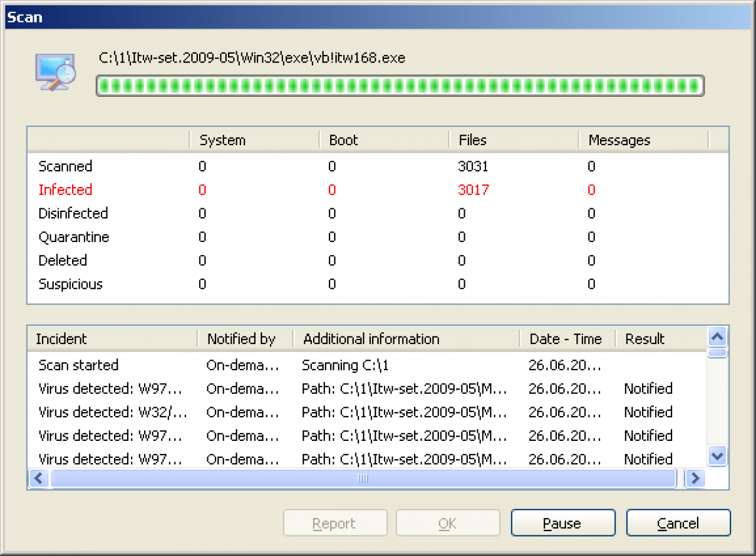Select the Virus detected: W32/... incident row
This screenshot has width=756, height=556.
click(367, 412)
